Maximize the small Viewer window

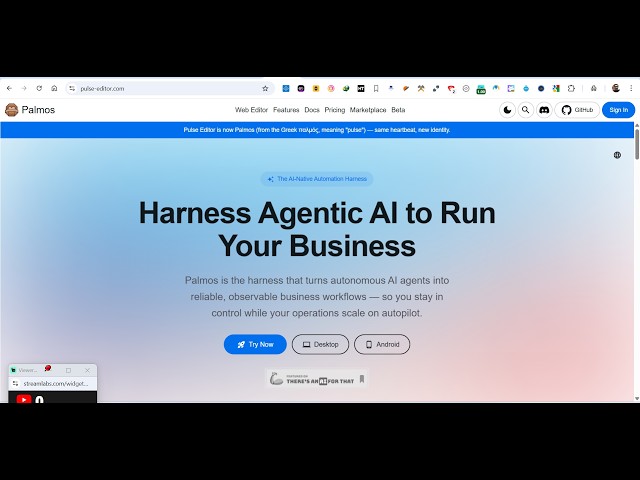pyautogui.click(x=69, y=370)
